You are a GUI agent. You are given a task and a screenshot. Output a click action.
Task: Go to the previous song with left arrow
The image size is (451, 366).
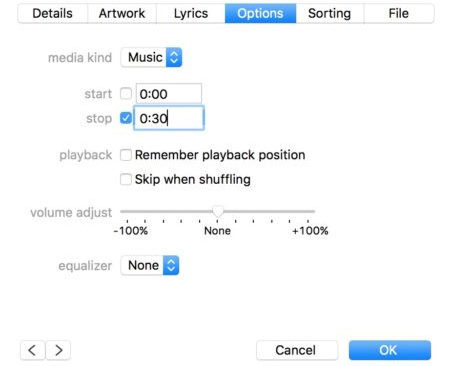coord(32,350)
